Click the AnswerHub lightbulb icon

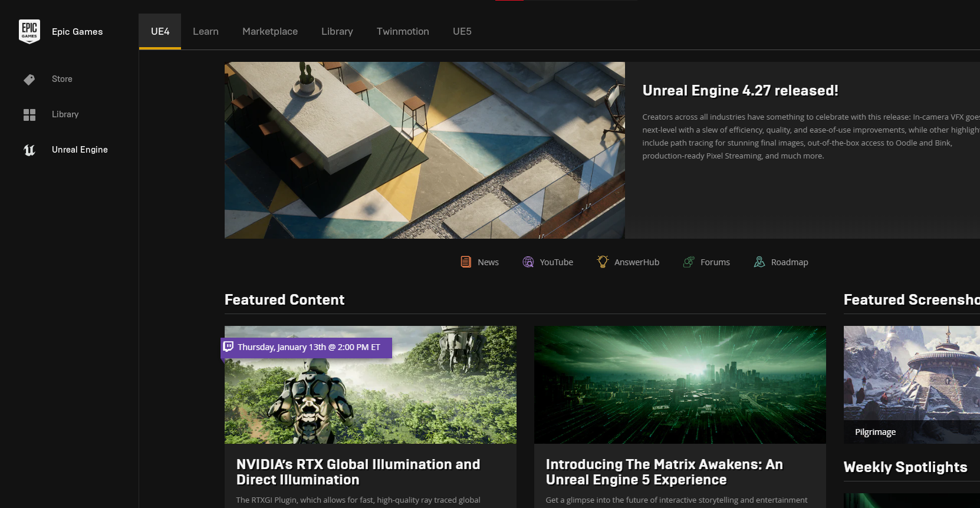click(x=603, y=262)
